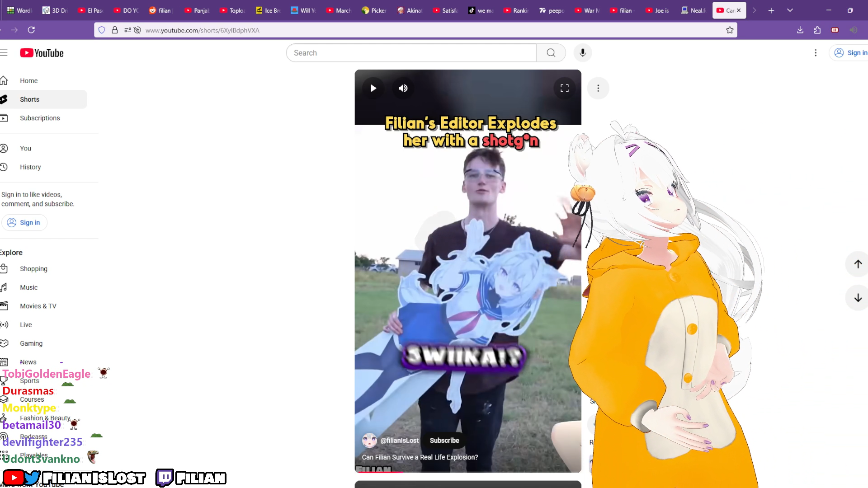This screenshot has height=488, width=868.
Task: Reload the page
Action: (x=31, y=30)
